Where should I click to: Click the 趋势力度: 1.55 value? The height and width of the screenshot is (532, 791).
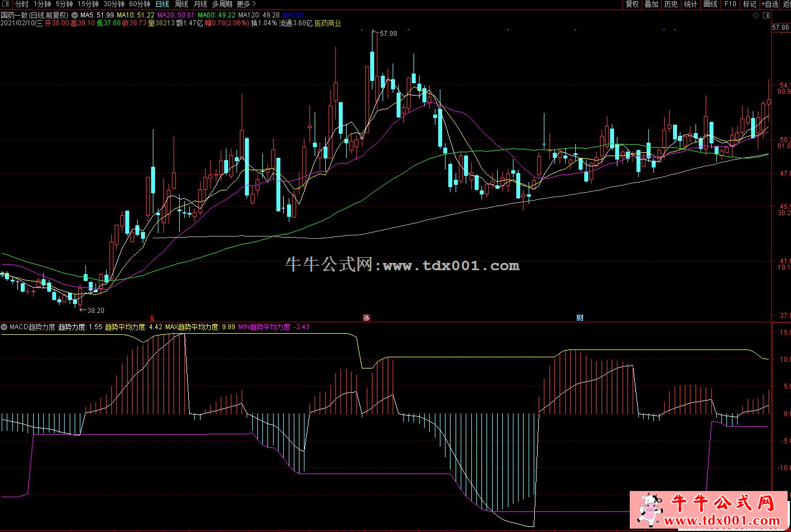(80, 327)
